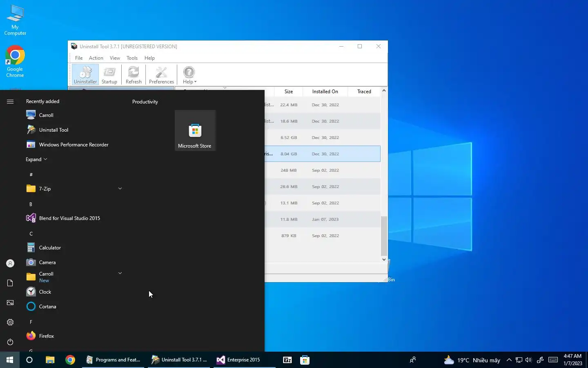The height and width of the screenshot is (368, 588).
Task: Open the Startup toolbar tab
Action: click(109, 75)
